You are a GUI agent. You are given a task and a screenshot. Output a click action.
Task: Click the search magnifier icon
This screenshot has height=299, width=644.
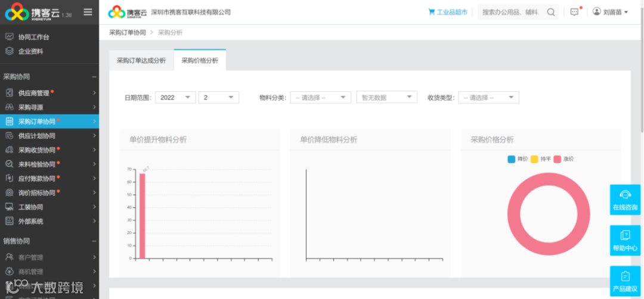point(551,13)
